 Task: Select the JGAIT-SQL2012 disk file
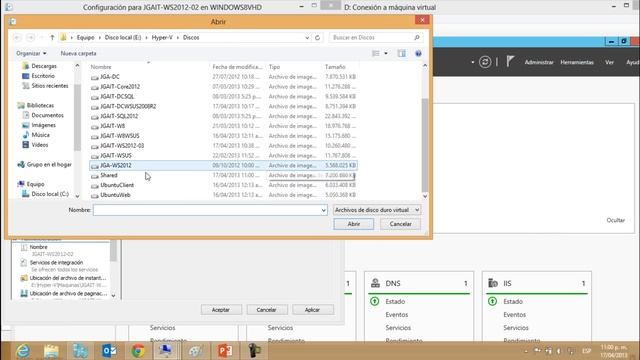[223, 116]
